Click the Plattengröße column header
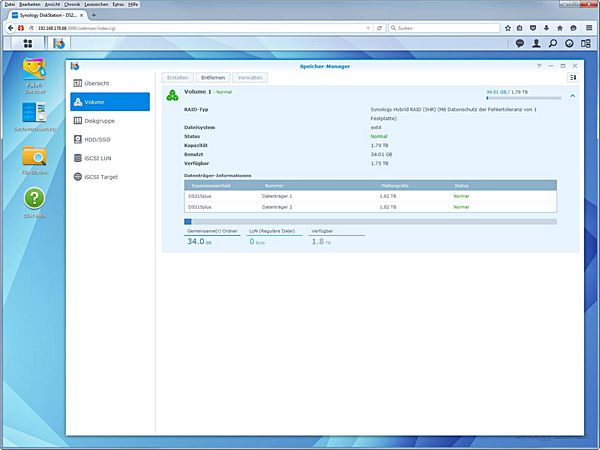Screen dimensions: 600x450 point(395,186)
